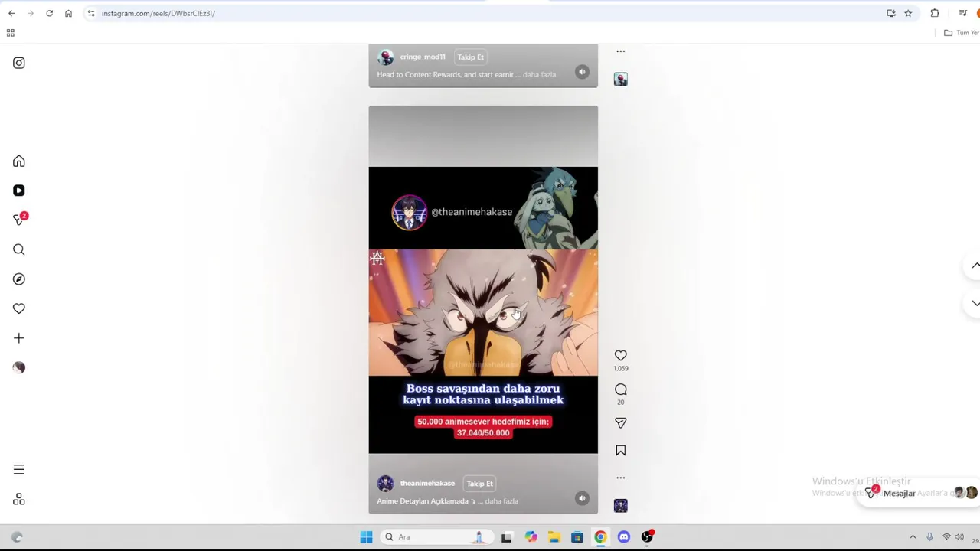The height and width of the screenshot is (551, 980).
Task: Open more options for cringe_mod11 reel
Action: (x=621, y=51)
